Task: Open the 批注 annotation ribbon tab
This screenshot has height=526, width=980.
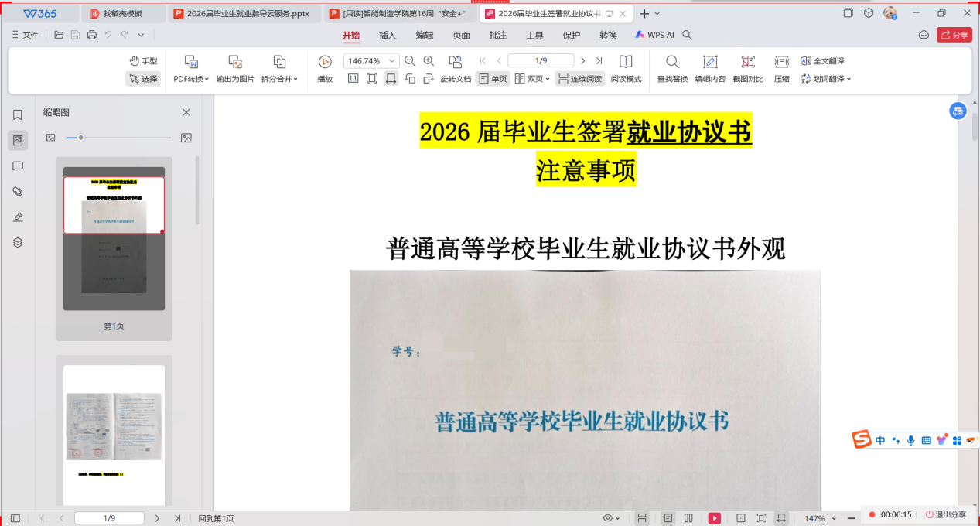Action: point(498,35)
